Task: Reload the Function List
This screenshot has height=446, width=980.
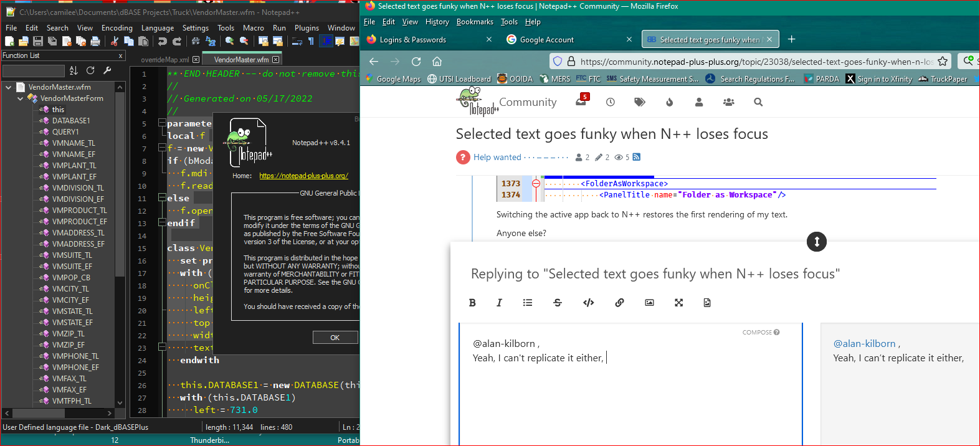Action: 90,70
